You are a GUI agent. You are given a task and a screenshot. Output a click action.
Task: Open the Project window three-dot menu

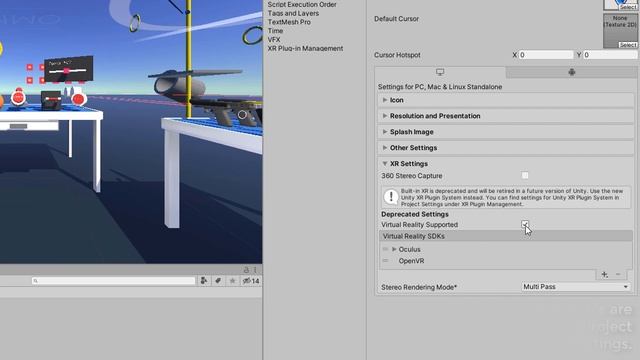255,270
